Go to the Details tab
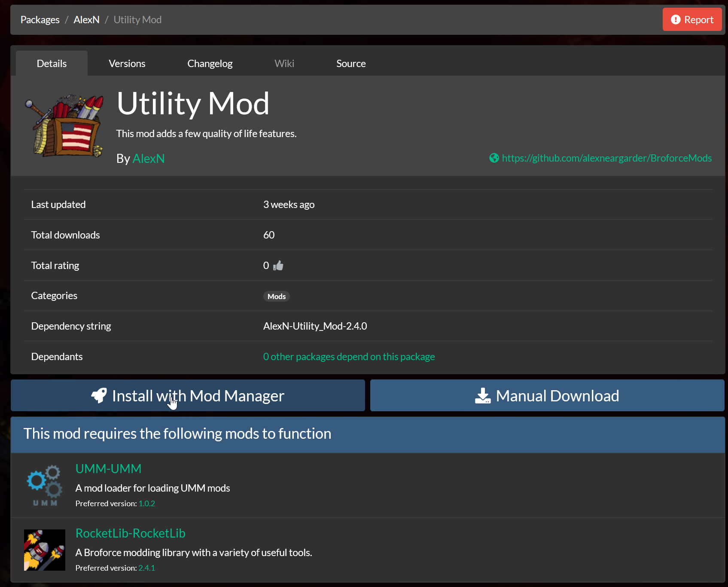Screen dimensions: 728x587 (x=52, y=64)
